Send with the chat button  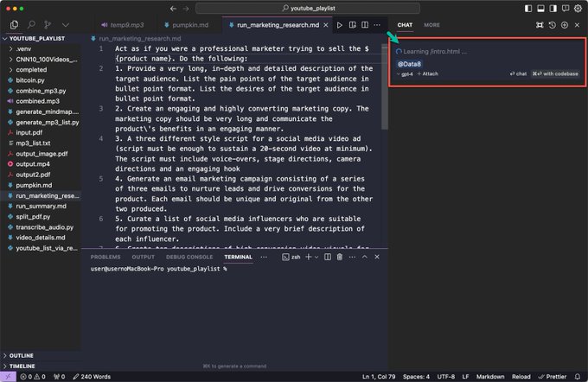click(x=518, y=74)
